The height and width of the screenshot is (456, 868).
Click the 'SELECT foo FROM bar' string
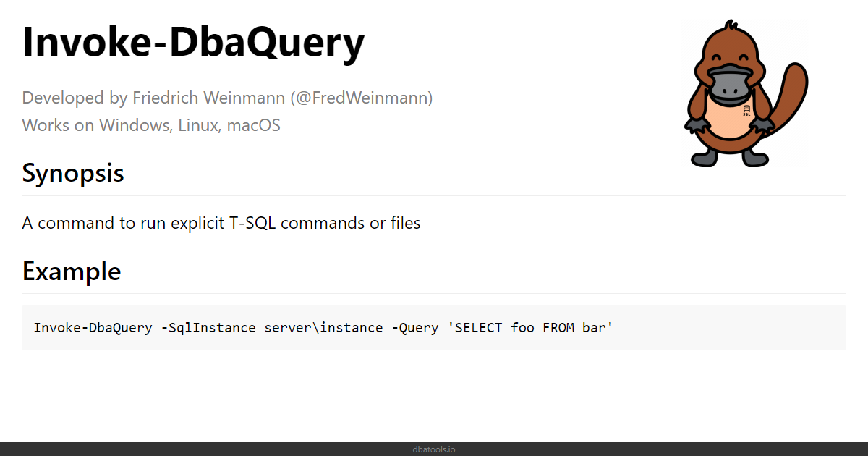(530, 328)
